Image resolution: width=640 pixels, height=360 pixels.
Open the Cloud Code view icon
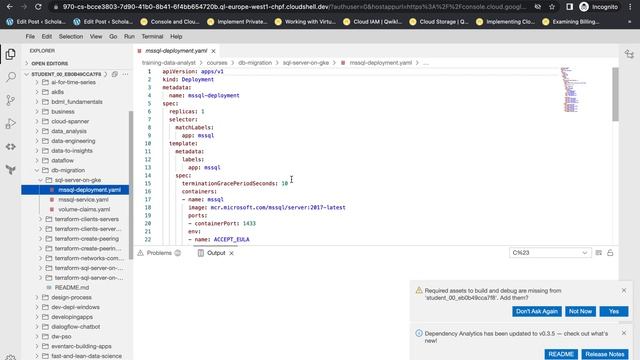pyautogui.click(x=11, y=147)
